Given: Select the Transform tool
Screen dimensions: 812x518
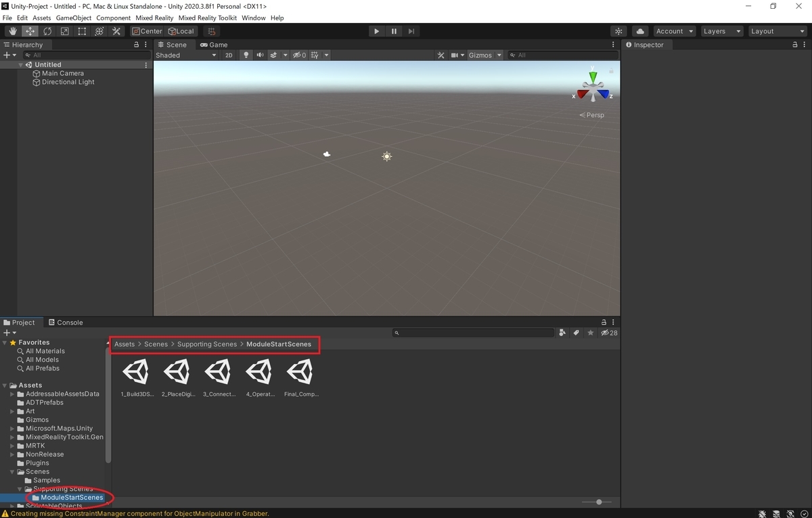Looking at the screenshot, I should 99,31.
